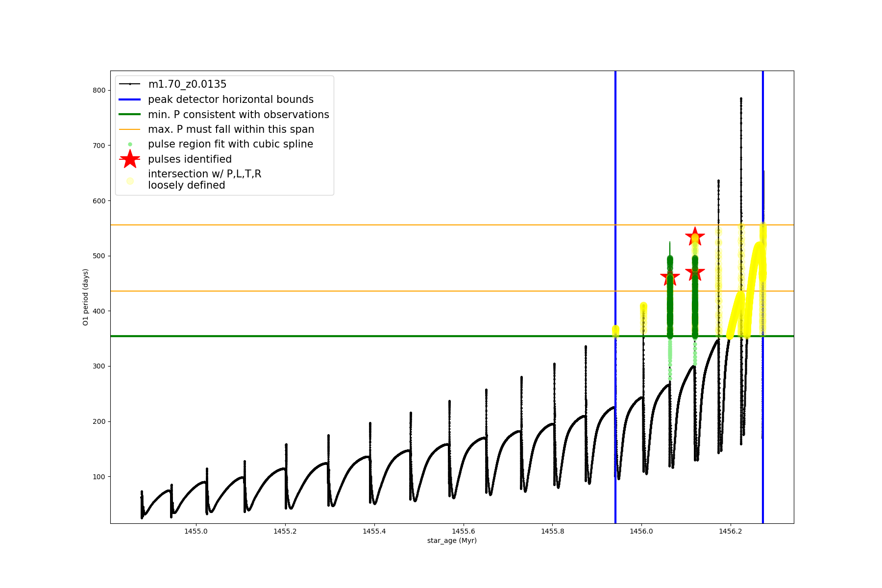Click the leftmost red star marker on the plot
This screenshot has width=882, height=588.
coord(670,277)
